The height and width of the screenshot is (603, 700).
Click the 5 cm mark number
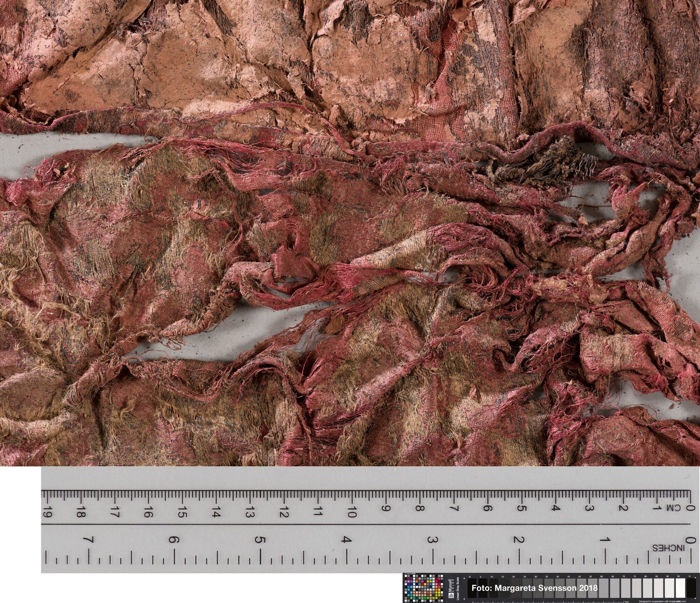point(521,508)
